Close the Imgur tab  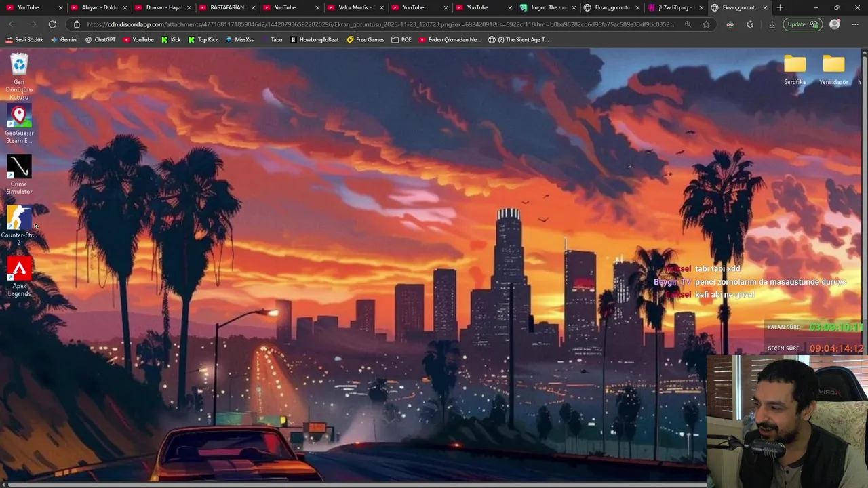[x=574, y=7]
